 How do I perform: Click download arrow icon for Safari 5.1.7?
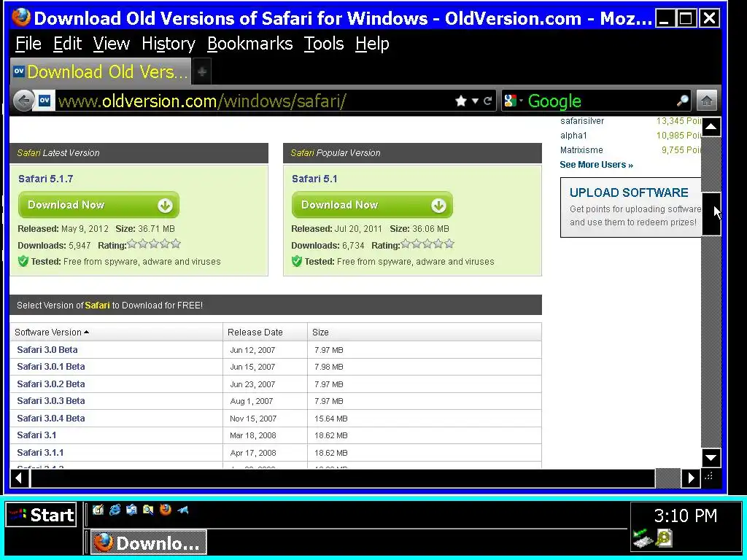[x=165, y=205]
